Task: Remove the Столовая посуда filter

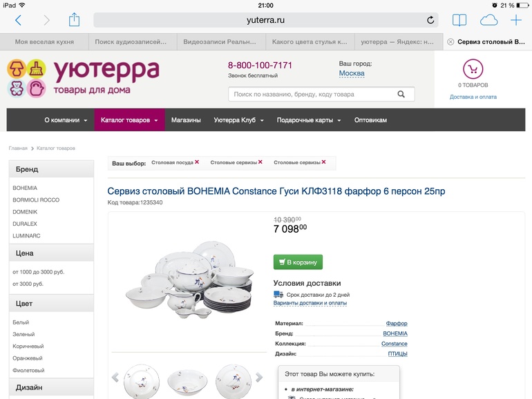Action: coord(197,162)
